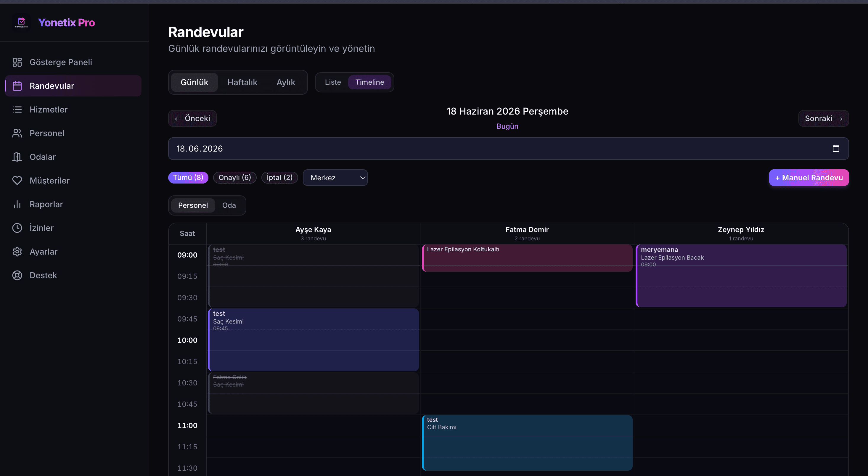
Task: Switch to Aylık view
Action: (x=286, y=82)
